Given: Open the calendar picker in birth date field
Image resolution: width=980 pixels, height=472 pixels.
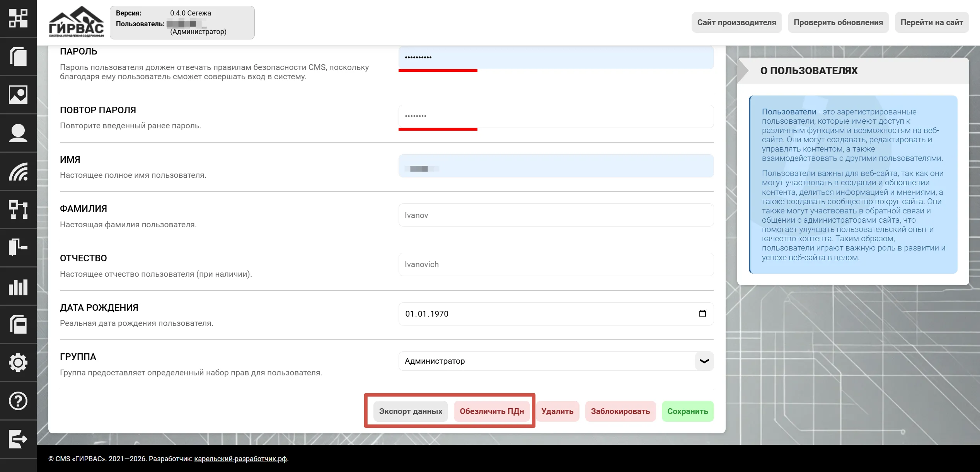Looking at the screenshot, I should pos(702,314).
